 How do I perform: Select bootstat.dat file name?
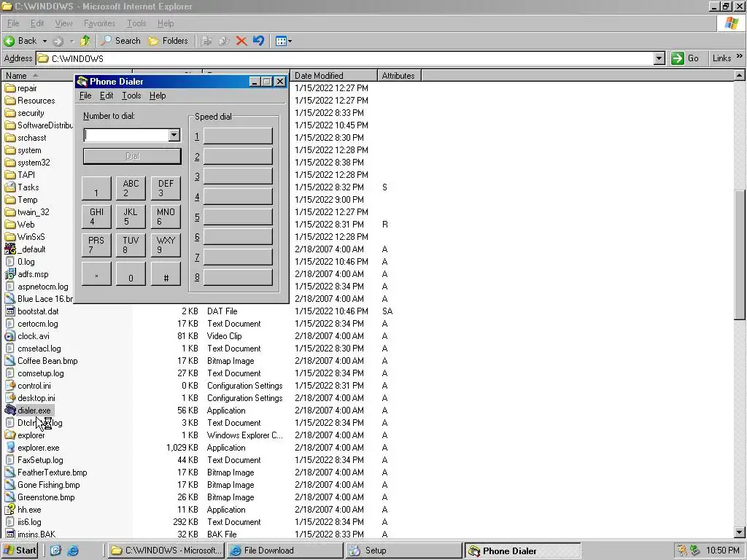[38, 311]
